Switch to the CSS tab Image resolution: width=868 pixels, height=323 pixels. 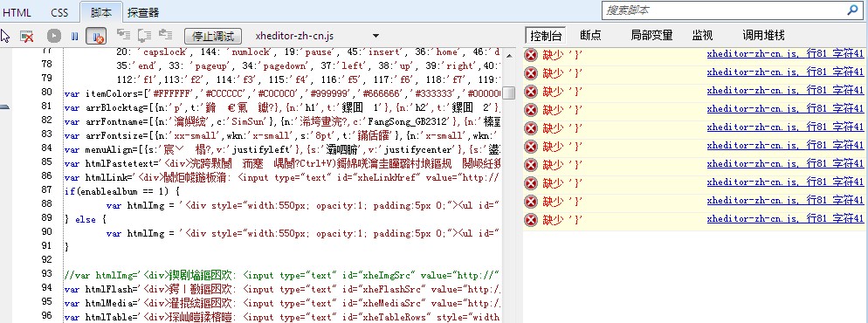click(x=59, y=12)
